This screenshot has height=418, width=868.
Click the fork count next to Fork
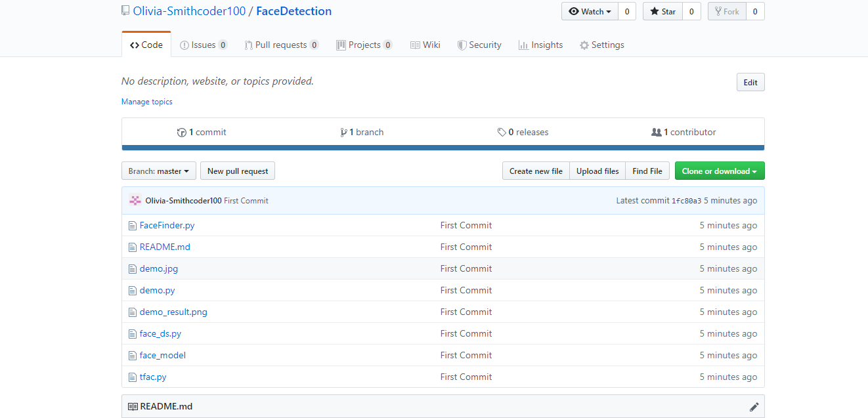click(755, 11)
